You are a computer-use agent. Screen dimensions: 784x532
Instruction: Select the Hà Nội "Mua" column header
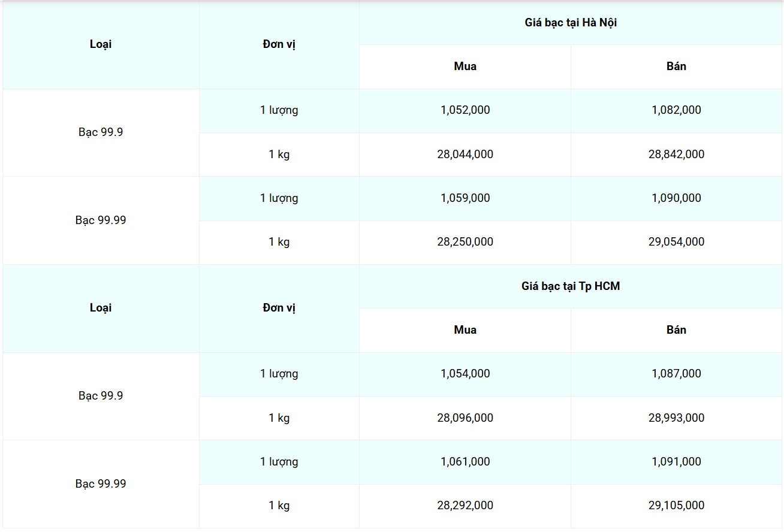[465, 66]
